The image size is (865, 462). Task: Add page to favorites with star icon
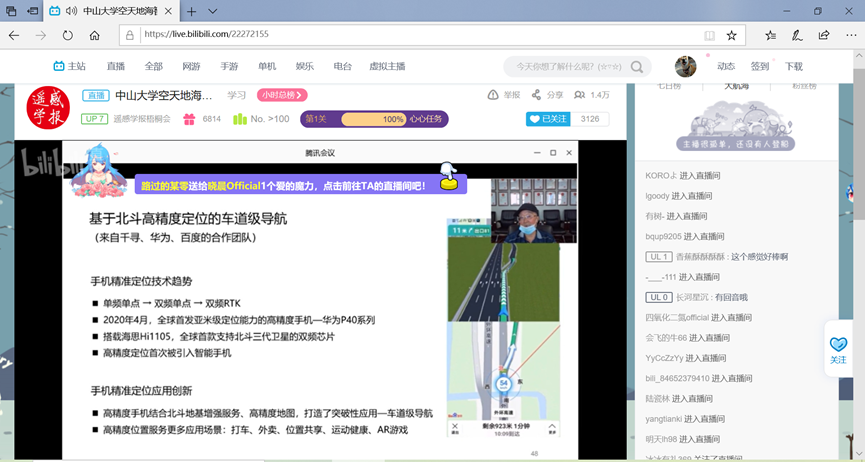point(731,35)
